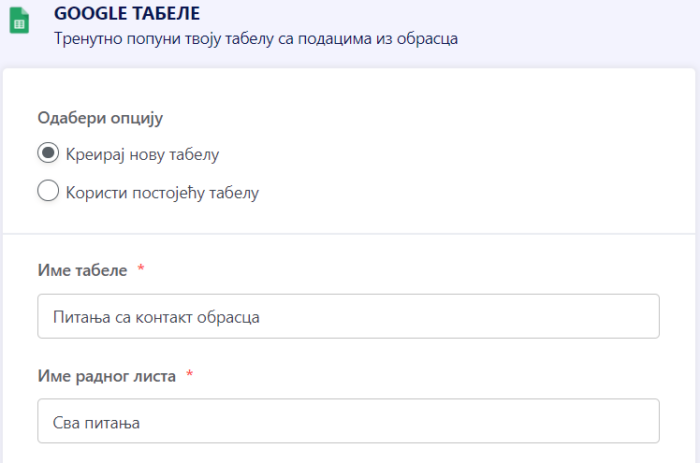Click the empty right end of the table name field
700x463 pixels.
[600, 316]
